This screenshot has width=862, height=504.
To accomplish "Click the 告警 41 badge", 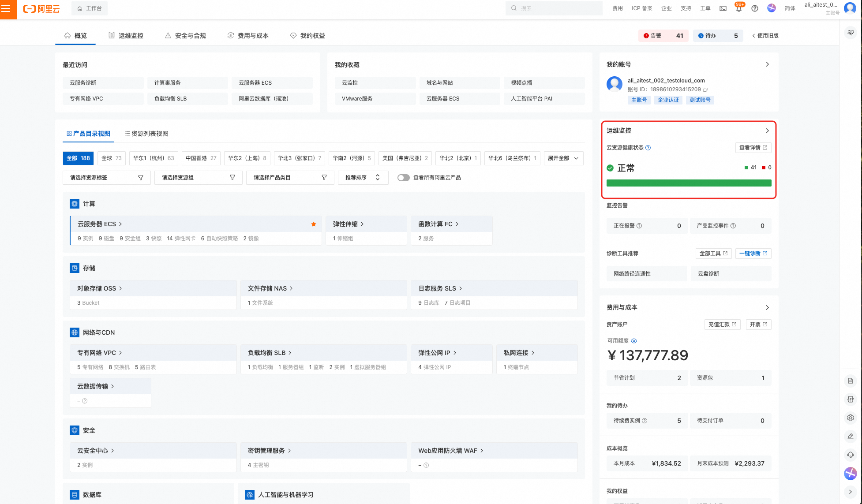I will coord(663,36).
